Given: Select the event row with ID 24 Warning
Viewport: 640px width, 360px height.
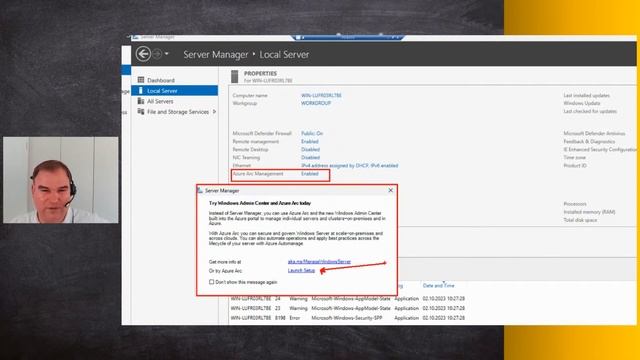Looking at the screenshot, I should [348, 299].
